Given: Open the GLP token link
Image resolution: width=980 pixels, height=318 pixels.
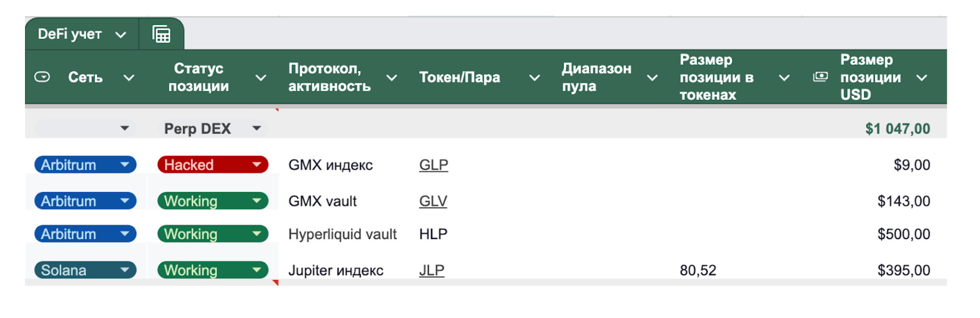Looking at the screenshot, I should point(434,165).
